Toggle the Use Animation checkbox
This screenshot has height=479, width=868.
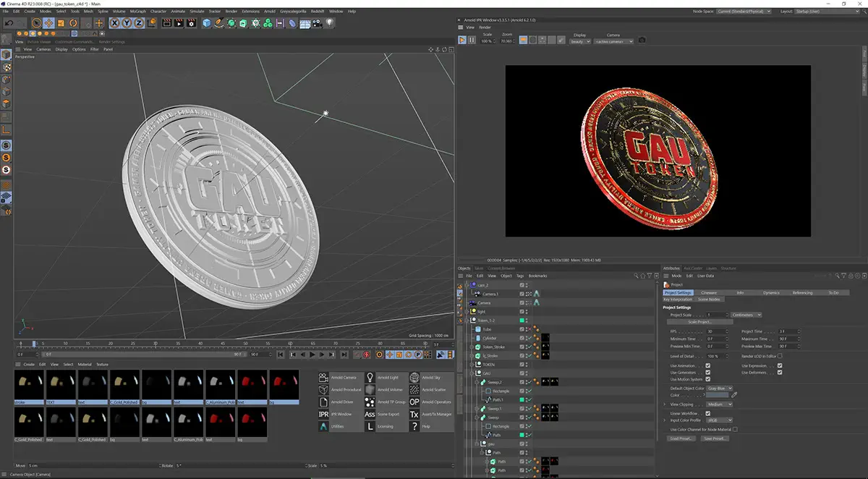[707, 365]
